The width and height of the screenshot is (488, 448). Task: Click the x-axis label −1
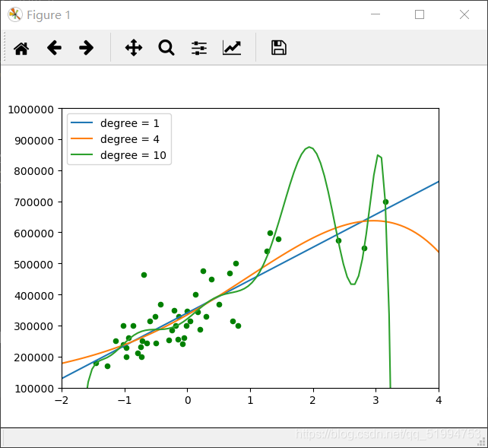click(125, 400)
